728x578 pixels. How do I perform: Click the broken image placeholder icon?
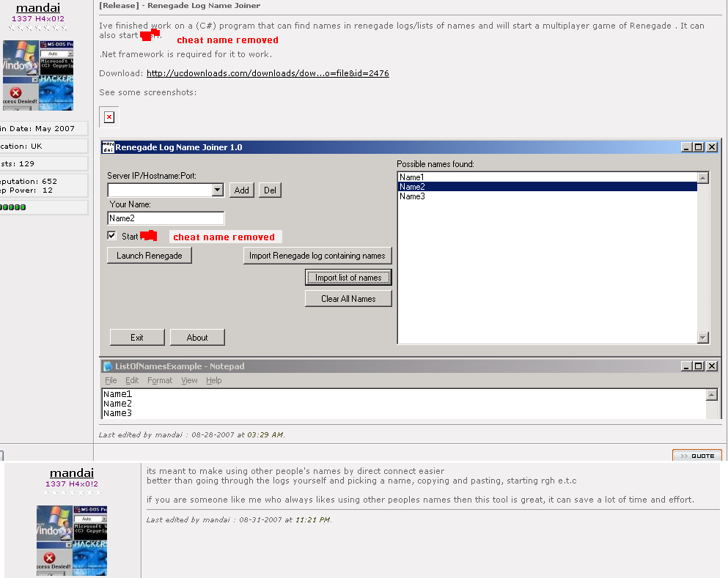[x=109, y=117]
